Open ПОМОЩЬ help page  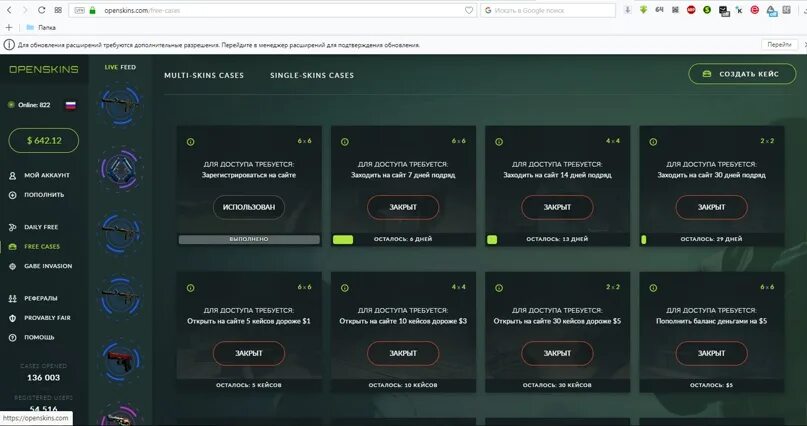(x=31, y=338)
